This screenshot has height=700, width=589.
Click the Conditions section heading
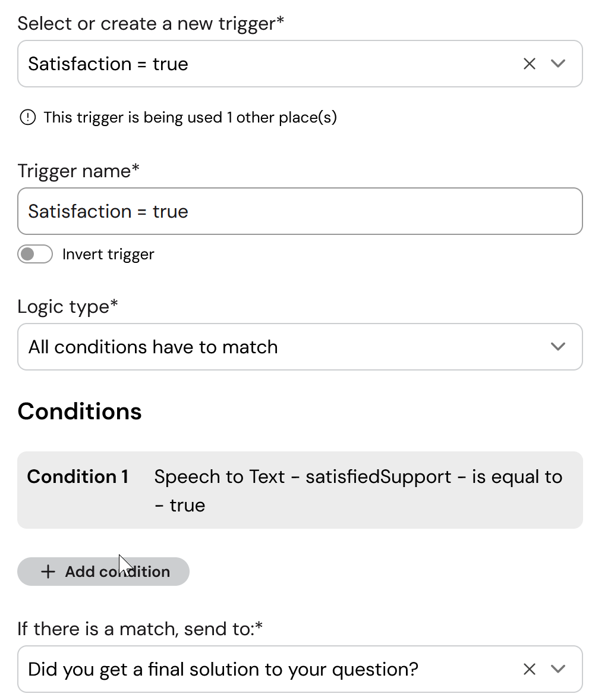tap(80, 411)
